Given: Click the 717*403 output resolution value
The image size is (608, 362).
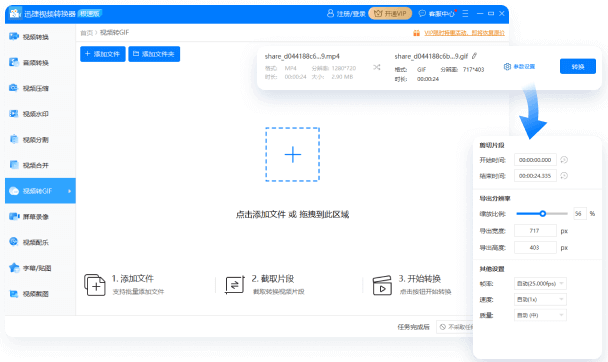Looking at the screenshot, I should [x=473, y=70].
